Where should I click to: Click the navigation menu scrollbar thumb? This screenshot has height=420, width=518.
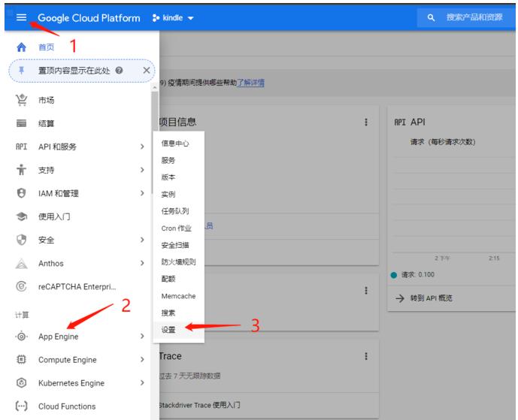pos(154,142)
